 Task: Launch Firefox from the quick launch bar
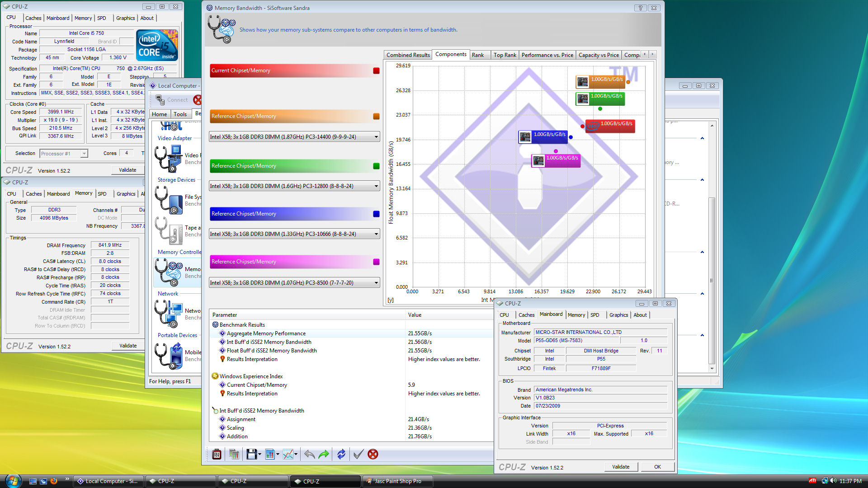tap(54, 481)
